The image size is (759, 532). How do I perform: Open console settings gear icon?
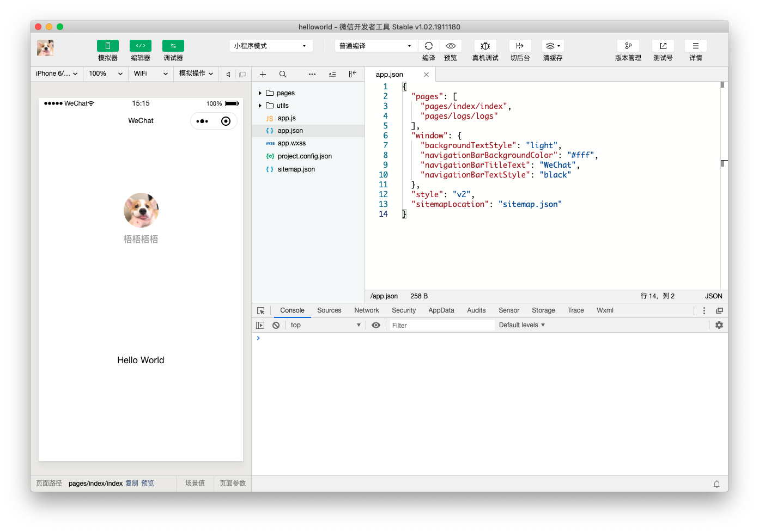tap(719, 325)
